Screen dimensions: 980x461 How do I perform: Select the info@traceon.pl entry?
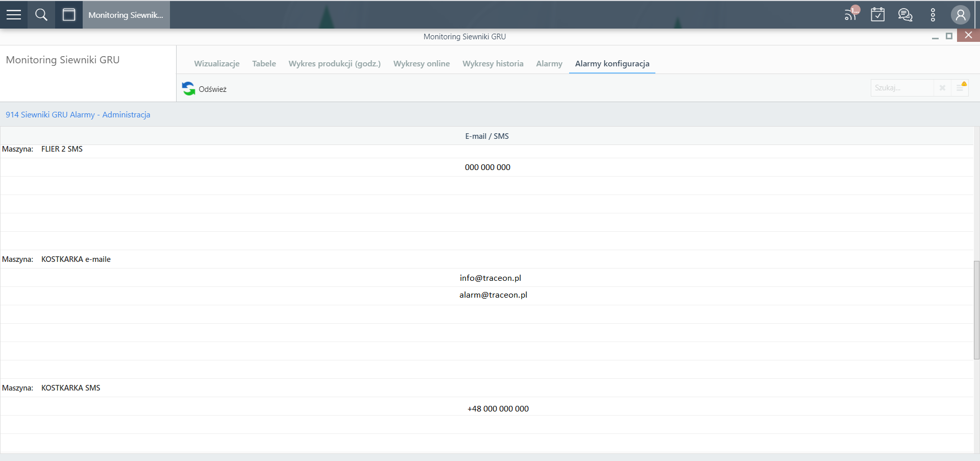click(491, 278)
